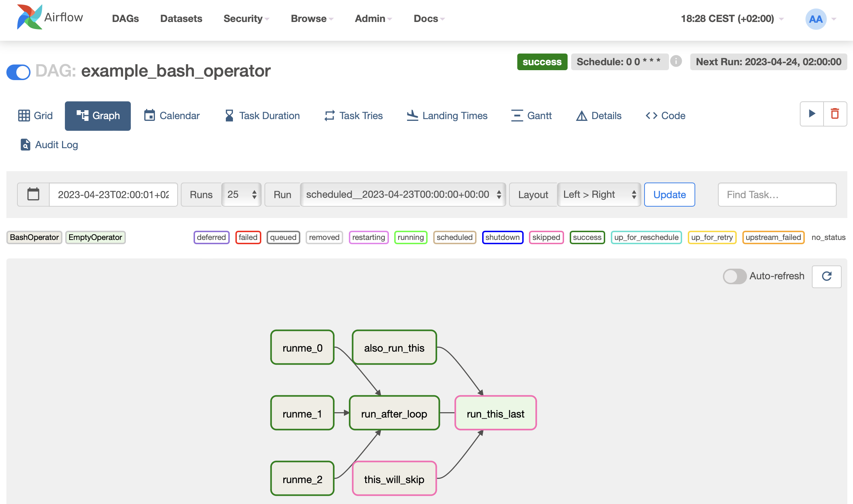
Task: Click the Update button
Action: point(669,195)
